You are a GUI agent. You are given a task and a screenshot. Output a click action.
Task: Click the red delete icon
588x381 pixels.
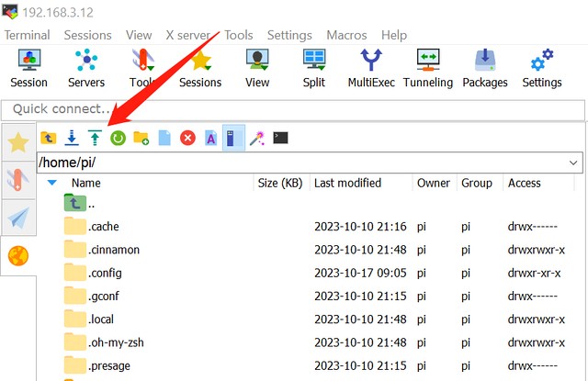[x=187, y=138]
